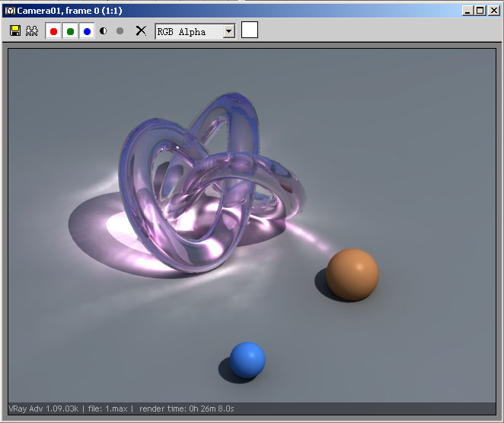
Task: Click the VRay Adv version stamp text
Action: coord(43,409)
